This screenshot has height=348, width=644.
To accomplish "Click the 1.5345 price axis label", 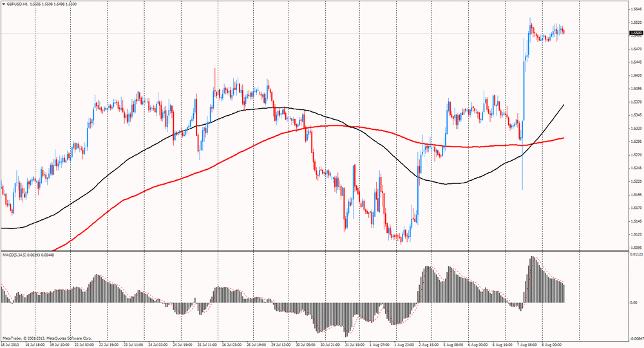I will (x=636, y=115).
